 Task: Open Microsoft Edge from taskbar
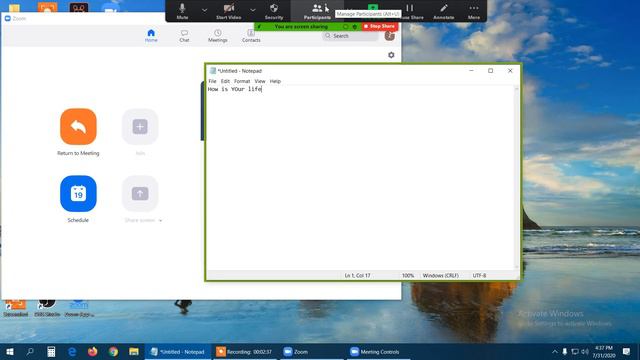coord(72,351)
